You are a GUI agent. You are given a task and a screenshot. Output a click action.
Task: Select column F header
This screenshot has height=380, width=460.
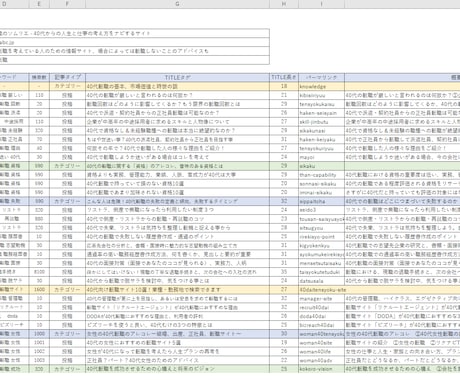click(x=67, y=4)
